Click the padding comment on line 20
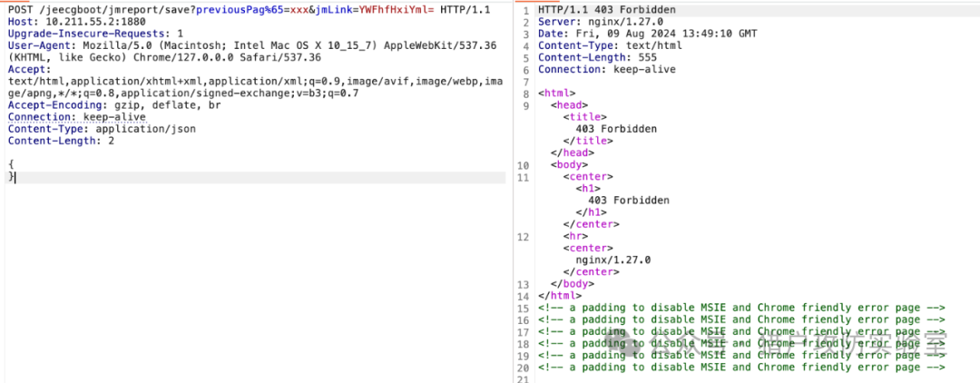The width and height of the screenshot is (980, 383). click(x=740, y=368)
